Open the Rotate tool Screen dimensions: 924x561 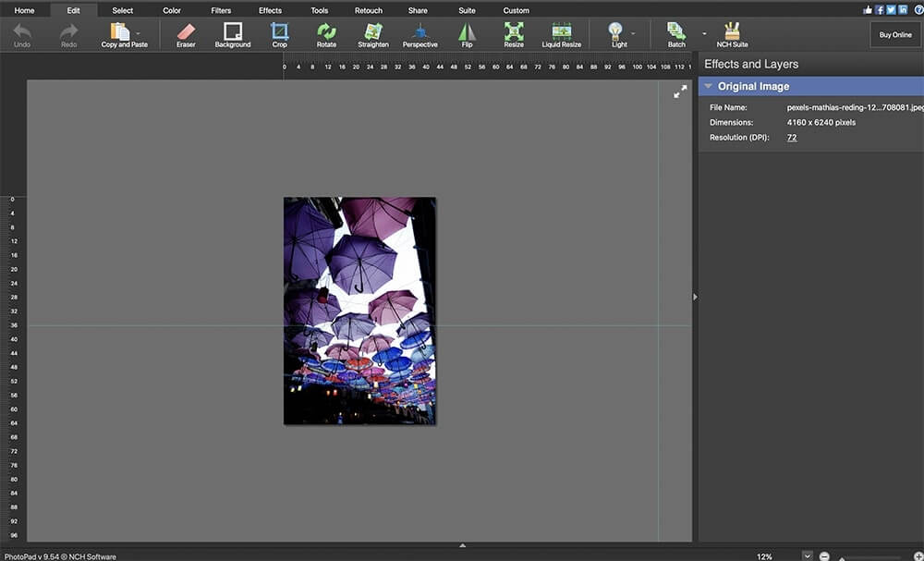326,35
